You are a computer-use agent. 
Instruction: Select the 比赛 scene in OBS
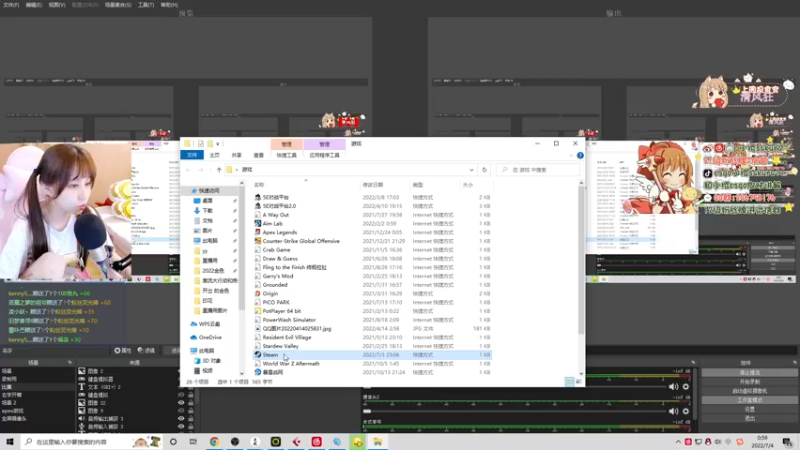(x=37, y=387)
